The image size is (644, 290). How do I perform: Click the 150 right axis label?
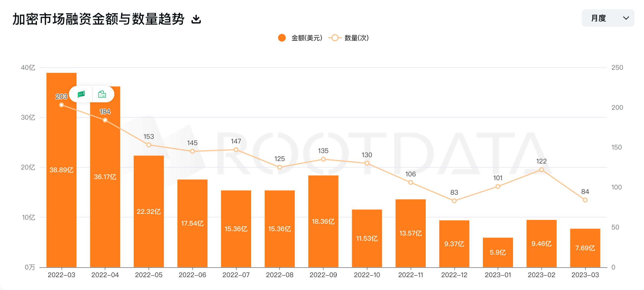pyautogui.click(x=617, y=147)
